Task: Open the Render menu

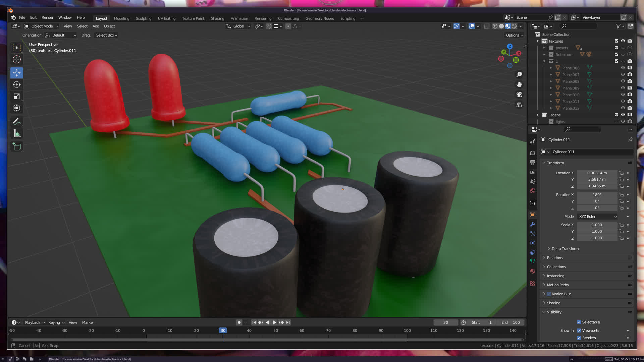Action: coord(47,17)
